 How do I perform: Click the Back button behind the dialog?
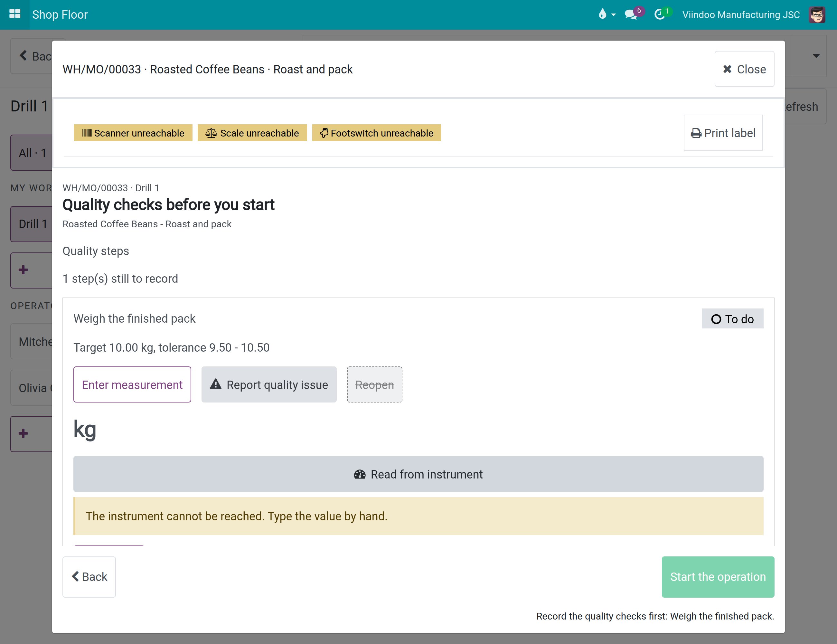[x=32, y=56]
